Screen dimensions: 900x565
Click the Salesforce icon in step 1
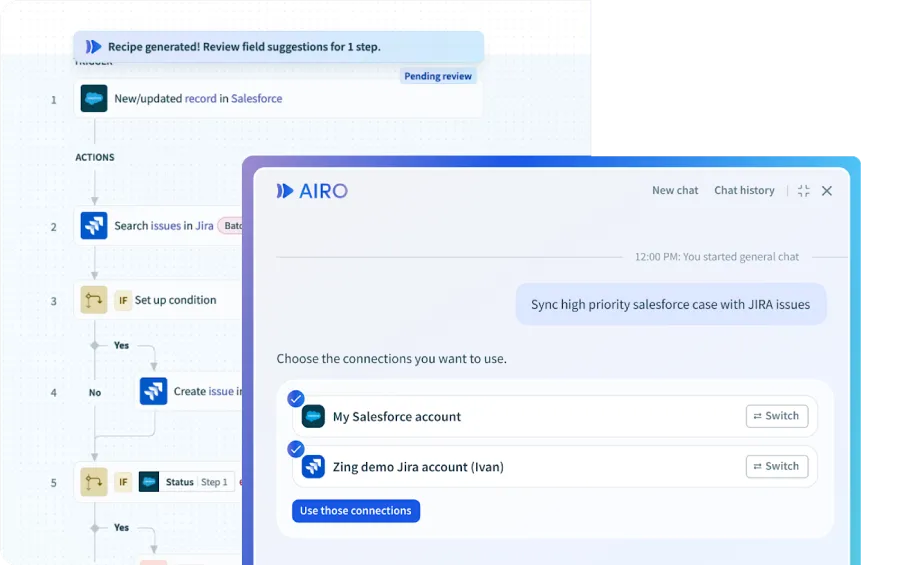(x=94, y=98)
